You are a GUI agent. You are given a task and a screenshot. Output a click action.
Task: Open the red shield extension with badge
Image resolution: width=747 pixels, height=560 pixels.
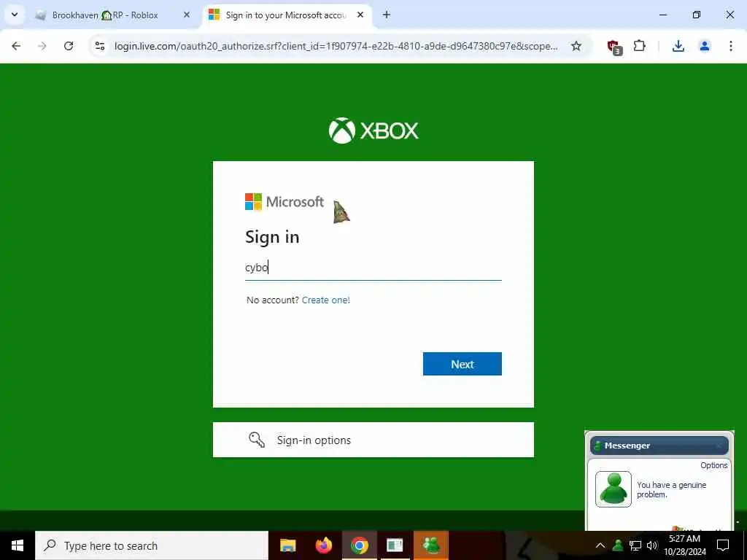coord(614,47)
